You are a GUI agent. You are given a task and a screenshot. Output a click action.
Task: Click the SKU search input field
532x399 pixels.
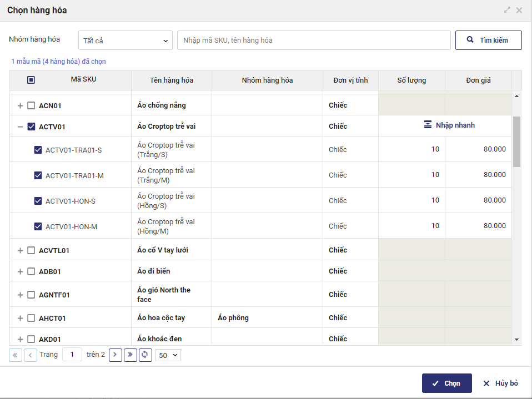point(313,41)
